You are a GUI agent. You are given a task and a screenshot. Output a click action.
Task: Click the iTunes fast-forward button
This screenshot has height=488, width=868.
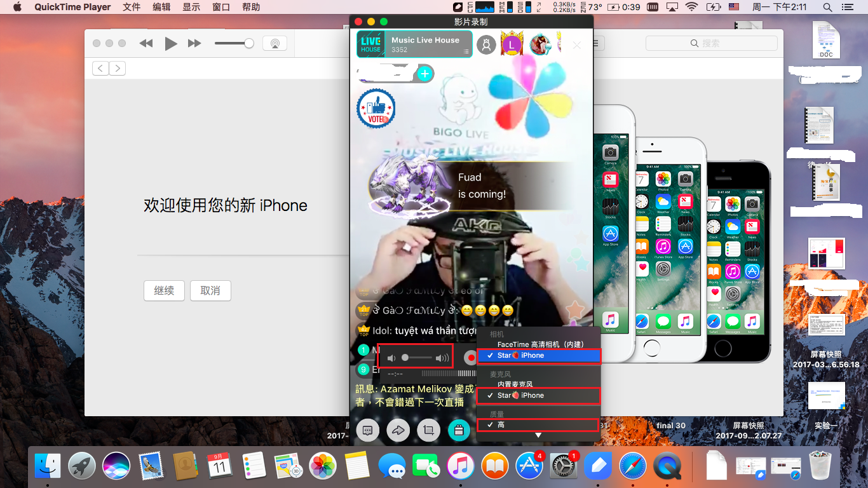pos(194,43)
